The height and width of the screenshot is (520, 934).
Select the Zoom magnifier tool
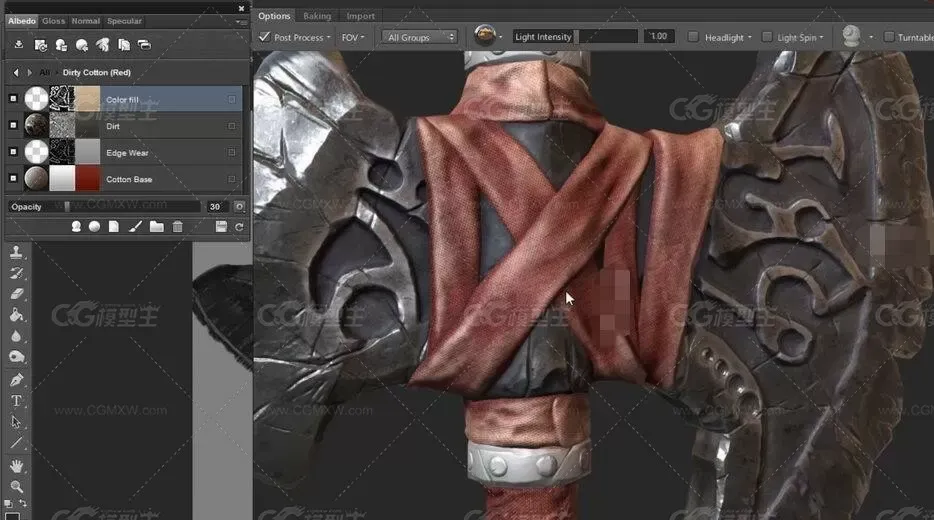16,487
